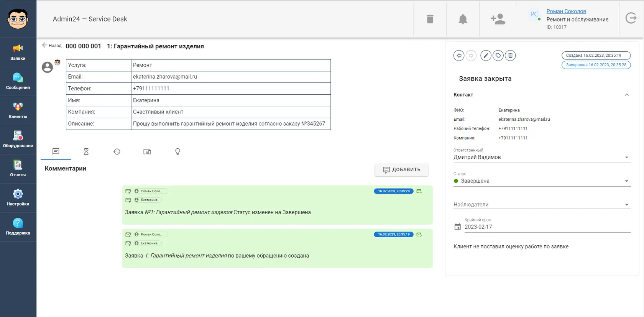644x317 pixels.
Task: Collapse the Контакт section
Action: point(627,95)
